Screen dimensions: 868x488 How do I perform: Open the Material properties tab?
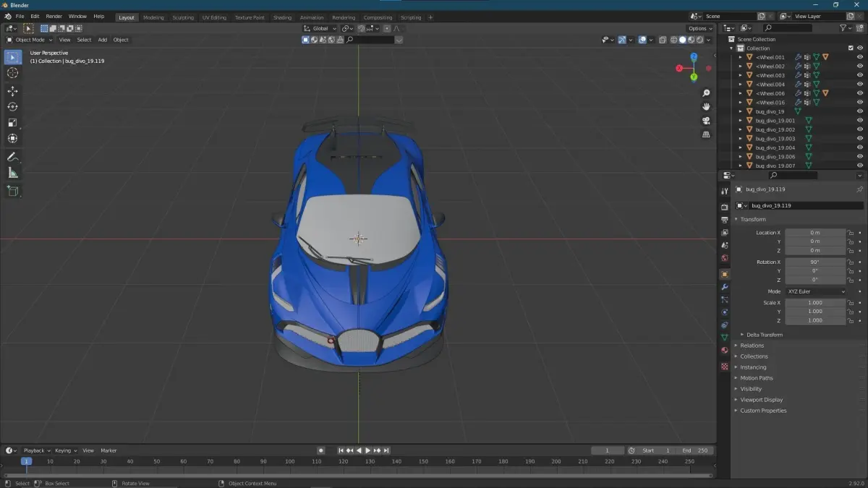(x=725, y=351)
